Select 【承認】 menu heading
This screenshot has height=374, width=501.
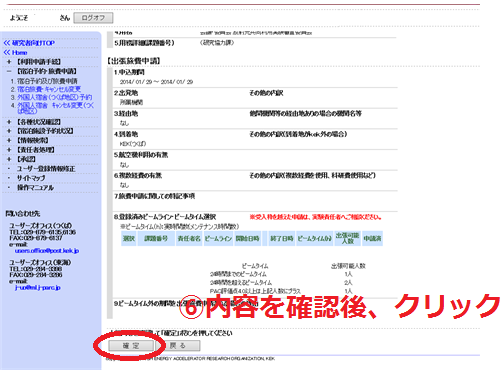click(26, 159)
